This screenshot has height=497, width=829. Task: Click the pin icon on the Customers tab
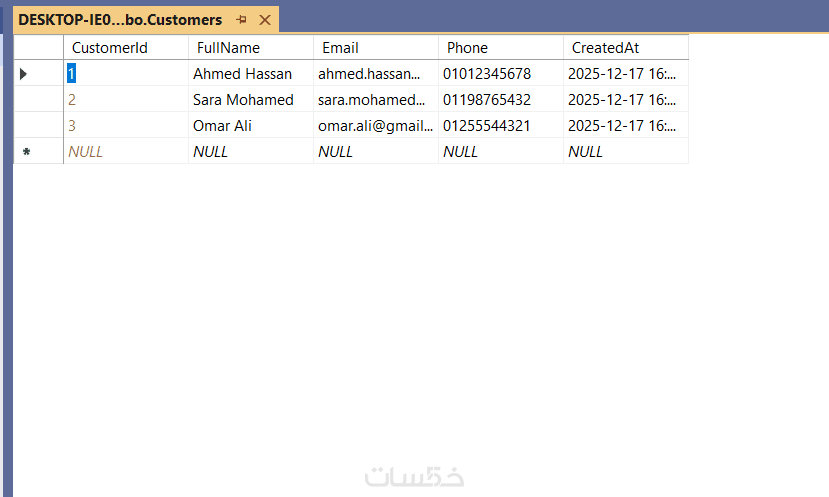(241, 20)
